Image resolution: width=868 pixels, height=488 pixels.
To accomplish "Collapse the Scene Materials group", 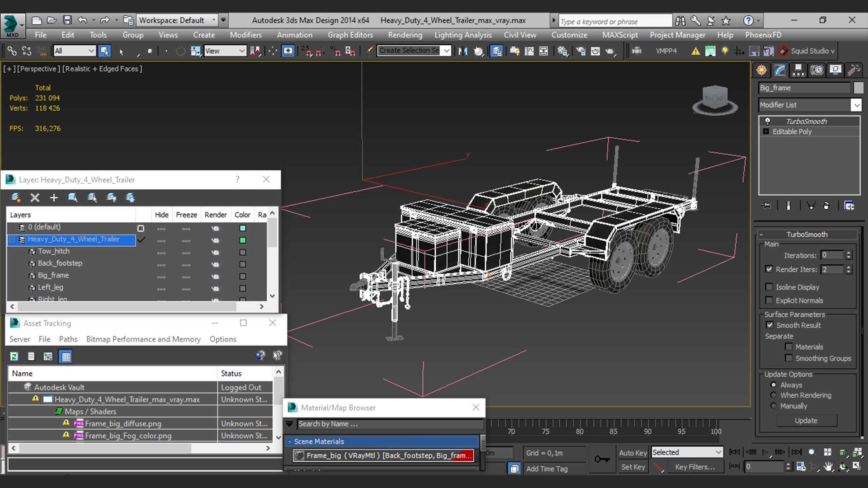I will coord(289,441).
